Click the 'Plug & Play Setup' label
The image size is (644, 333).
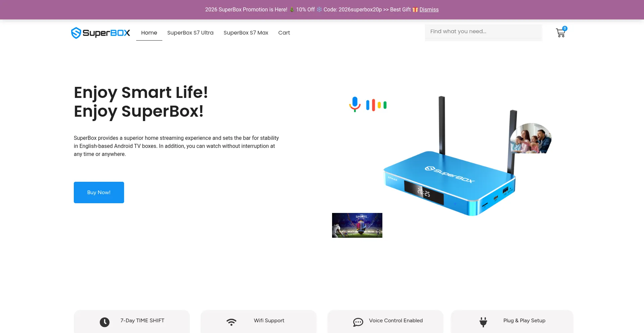(x=524, y=321)
